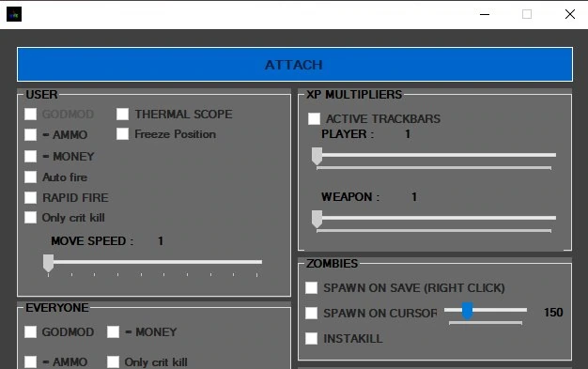588x369 pixels.
Task: Check Only crit kill in USER group
Action: click(x=30, y=218)
